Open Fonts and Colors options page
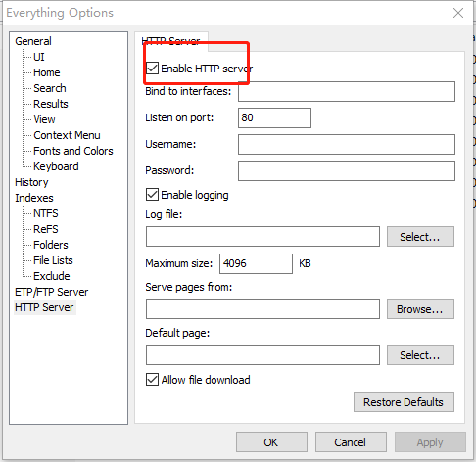Screen dimensions: 476x462 73,151
